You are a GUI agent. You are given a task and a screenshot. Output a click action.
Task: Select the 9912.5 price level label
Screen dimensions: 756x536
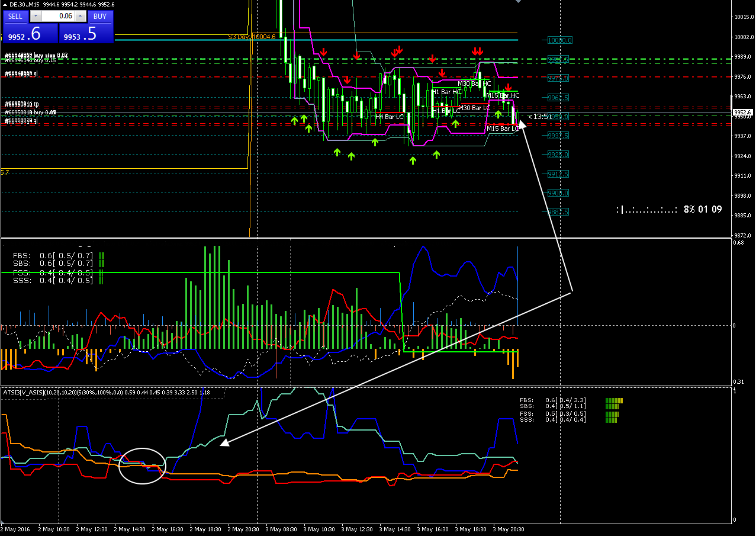(558, 174)
